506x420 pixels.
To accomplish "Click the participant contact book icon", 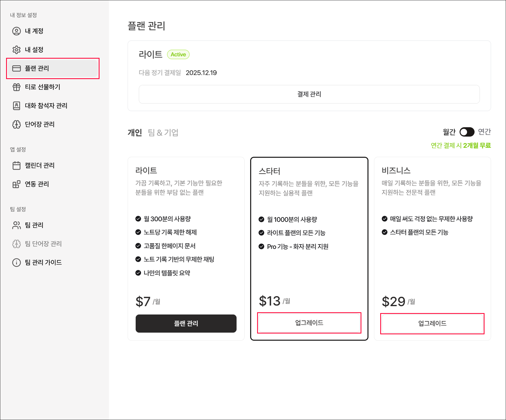I will point(16,106).
